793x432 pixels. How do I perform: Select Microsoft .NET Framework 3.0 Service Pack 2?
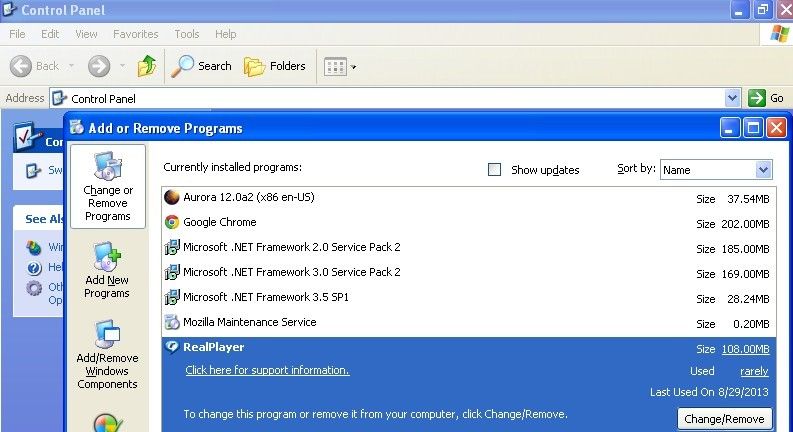(292, 272)
